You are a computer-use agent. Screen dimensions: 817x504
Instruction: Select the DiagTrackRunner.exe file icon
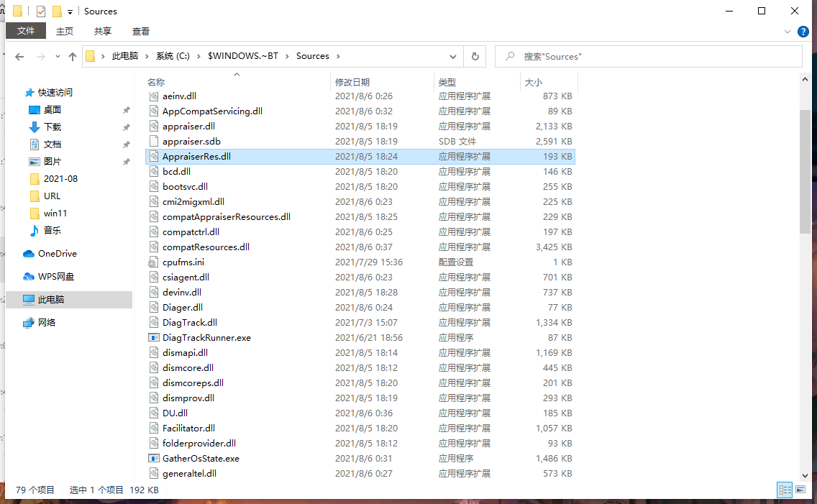(153, 338)
